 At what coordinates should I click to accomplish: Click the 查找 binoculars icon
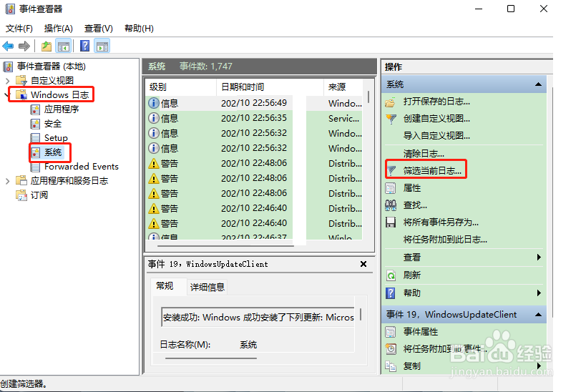[391, 205]
